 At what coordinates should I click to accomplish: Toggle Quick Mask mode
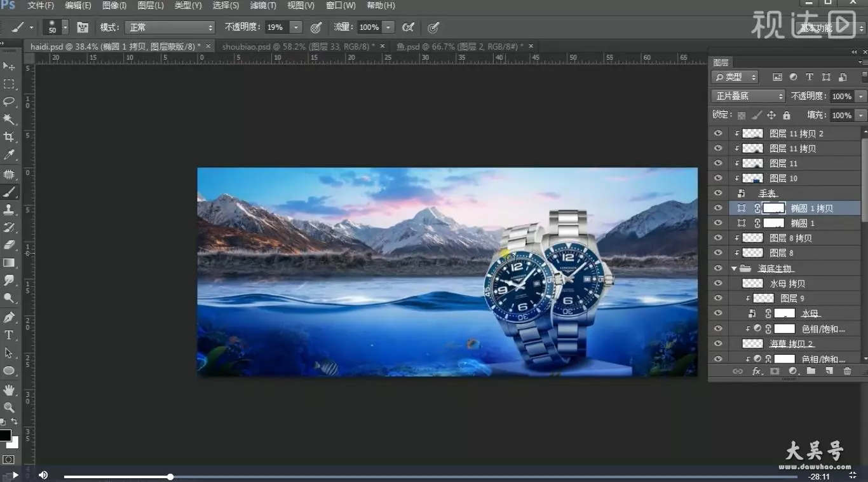coord(9,459)
